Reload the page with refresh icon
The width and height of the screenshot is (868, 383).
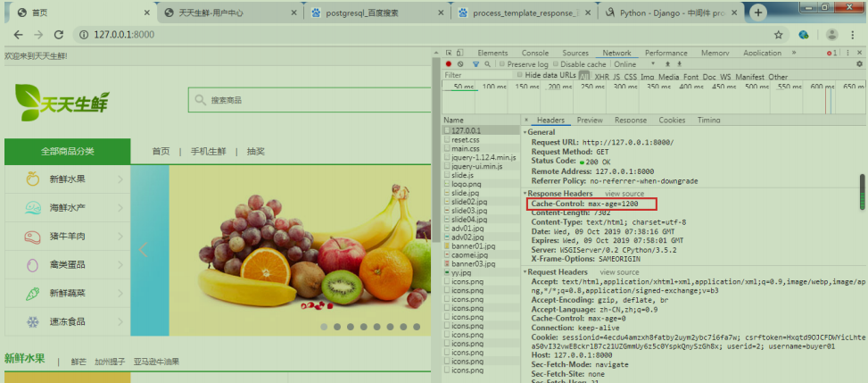coord(59,35)
